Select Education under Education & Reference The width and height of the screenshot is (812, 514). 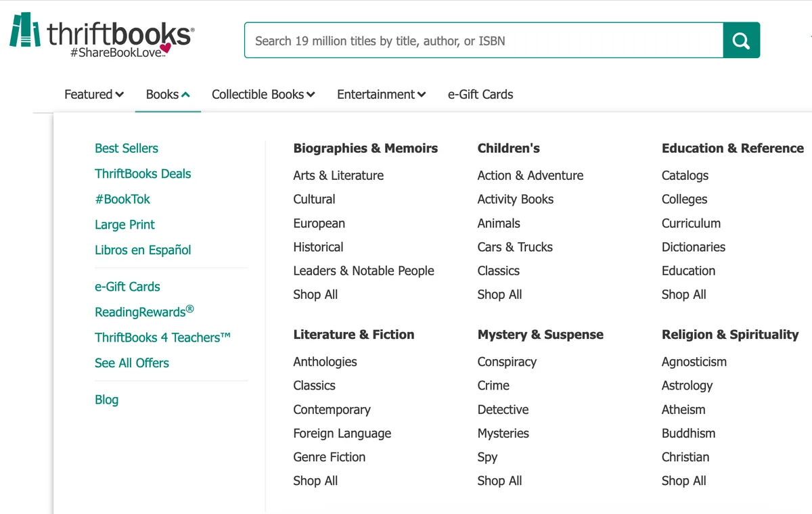(688, 271)
